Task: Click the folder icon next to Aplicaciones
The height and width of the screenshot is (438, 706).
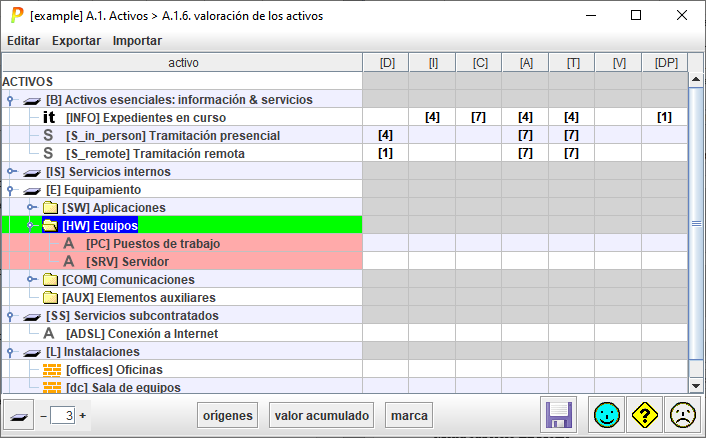Action: pyautogui.click(x=50, y=208)
